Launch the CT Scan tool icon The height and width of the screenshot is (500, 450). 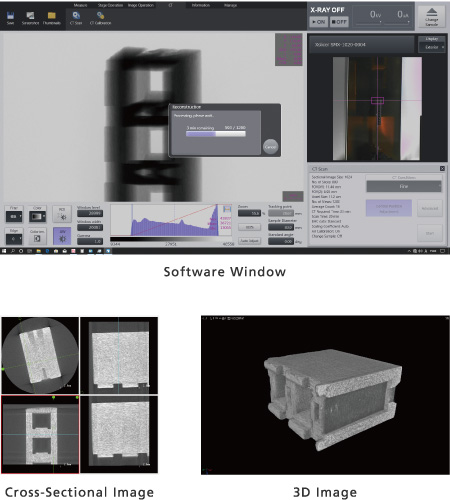[x=76, y=16]
